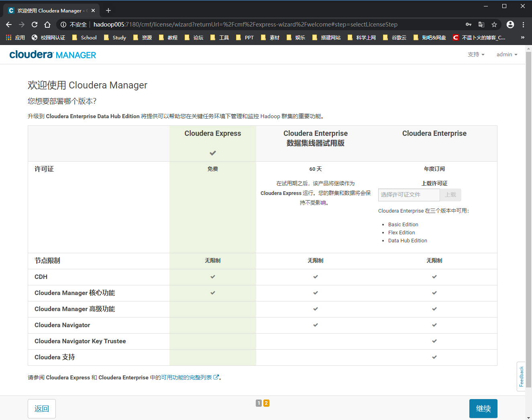Screen dimensions: 532x420
Task: Open the 科学上网 bookmark folder
Action: (362, 37)
